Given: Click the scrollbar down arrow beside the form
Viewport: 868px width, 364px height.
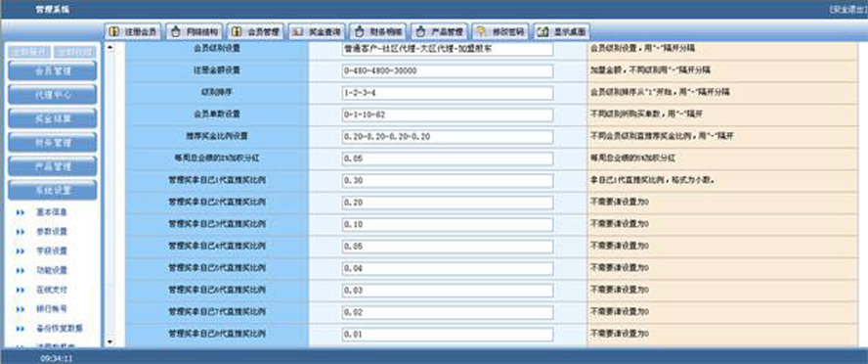Looking at the screenshot, I should (x=109, y=341).
